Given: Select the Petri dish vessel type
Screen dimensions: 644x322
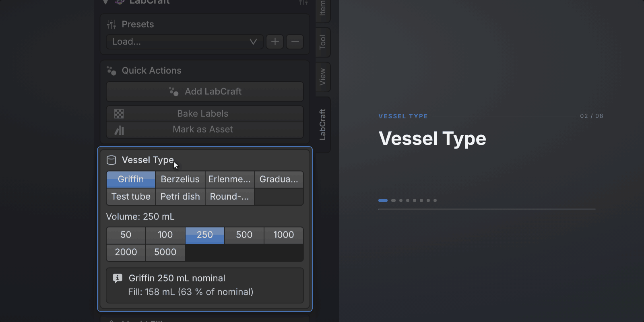Looking at the screenshot, I should pyautogui.click(x=180, y=197).
